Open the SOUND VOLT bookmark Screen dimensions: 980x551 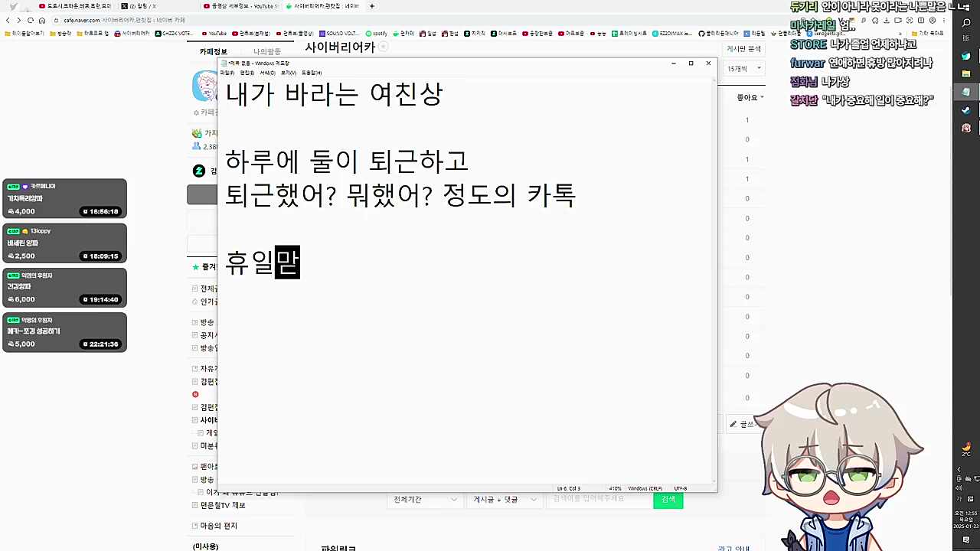[x=339, y=34]
